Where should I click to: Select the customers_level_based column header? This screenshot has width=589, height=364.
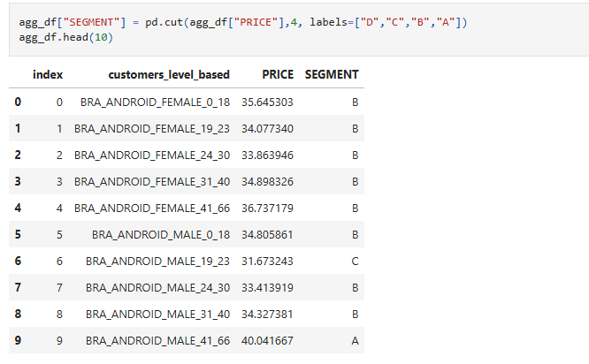169,74
